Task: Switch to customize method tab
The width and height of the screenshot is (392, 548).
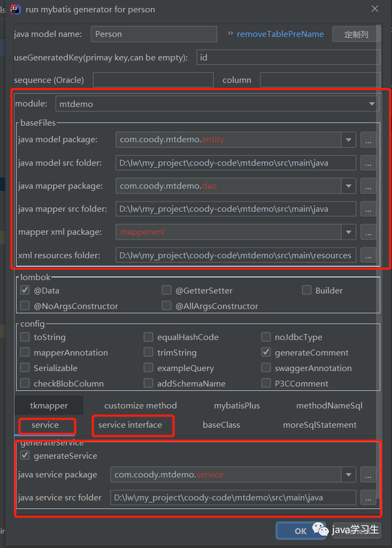Action: pos(141,405)
